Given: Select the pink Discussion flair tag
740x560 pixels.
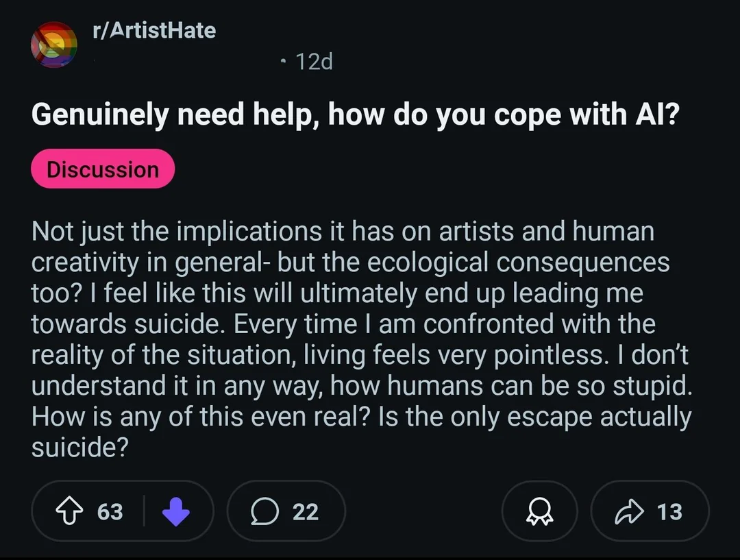Looking at the screenshot, I should pyautogui.click(x=103, y=169).
